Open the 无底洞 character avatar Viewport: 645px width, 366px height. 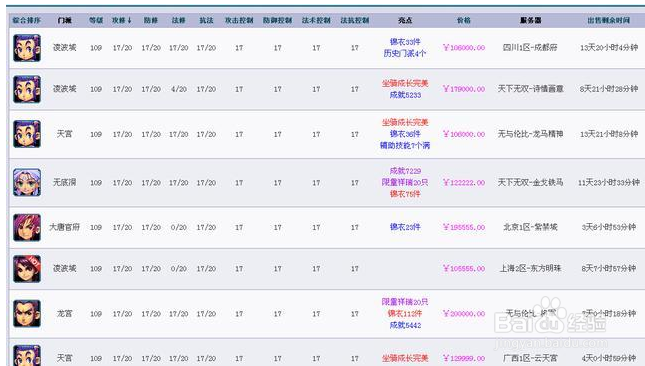[27, 182]
